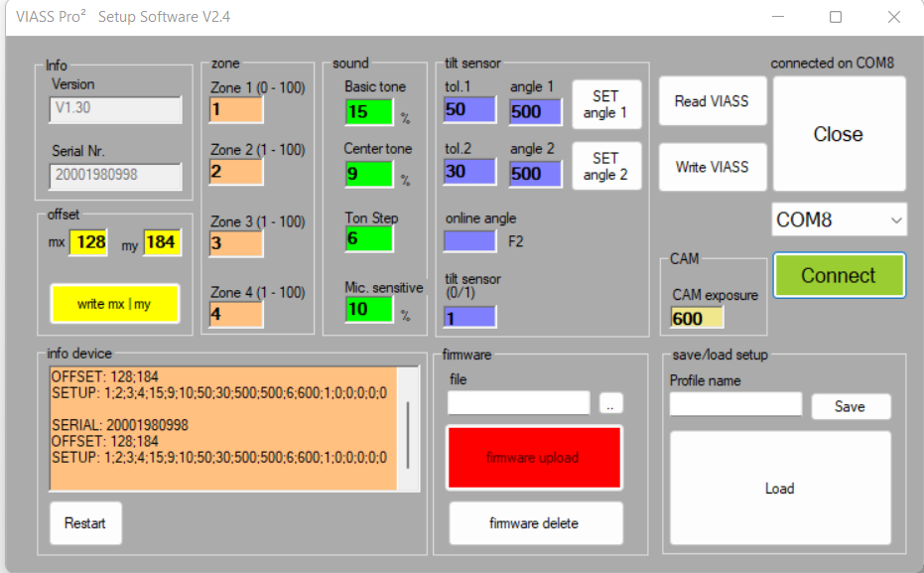Edit the tilt sensor (0/1) field
This screenshot has height=573, width=924.
tap(469, 317)
